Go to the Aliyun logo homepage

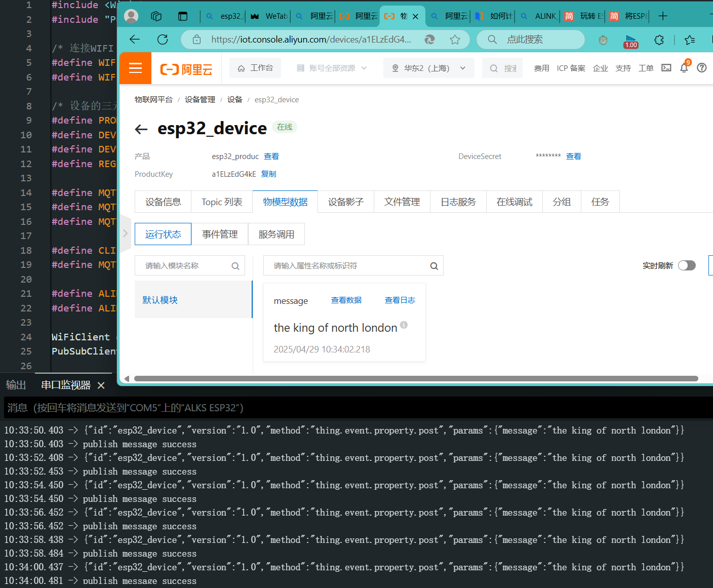(x=186, y=69)
